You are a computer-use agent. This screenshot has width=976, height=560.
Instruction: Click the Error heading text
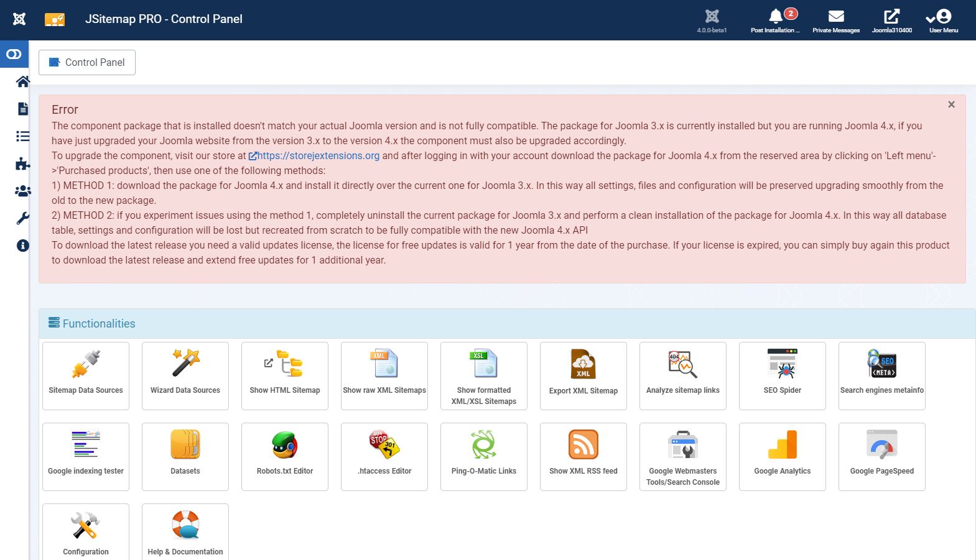coord(65,109)
